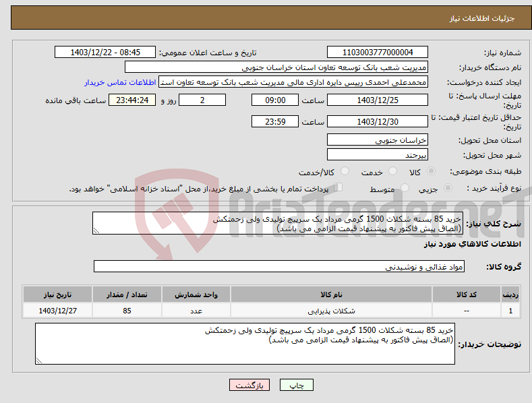Click the remaining days field showing 2

coord(202,100)
